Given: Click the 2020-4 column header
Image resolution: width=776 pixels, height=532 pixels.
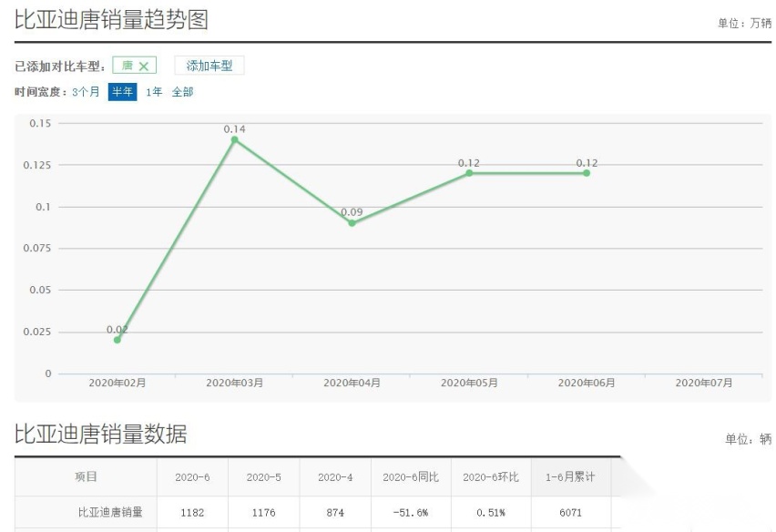Looking at the screenshot, I should (x=335, y=477).
